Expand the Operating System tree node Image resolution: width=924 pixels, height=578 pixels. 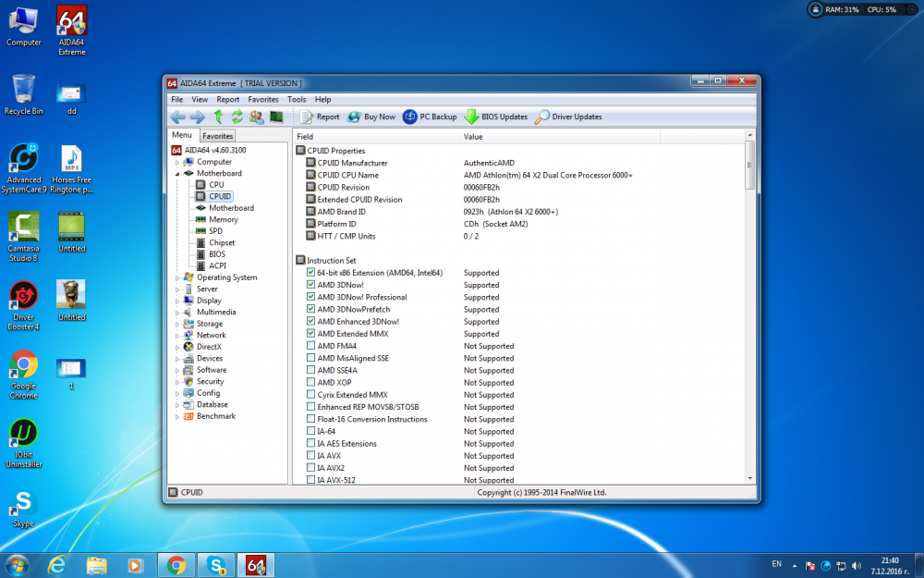[177, 277]
